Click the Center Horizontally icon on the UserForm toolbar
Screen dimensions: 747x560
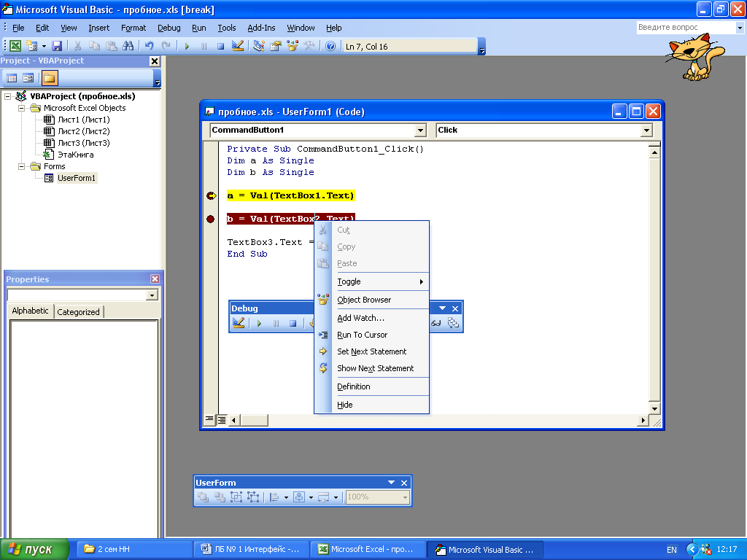coord(299,497)
